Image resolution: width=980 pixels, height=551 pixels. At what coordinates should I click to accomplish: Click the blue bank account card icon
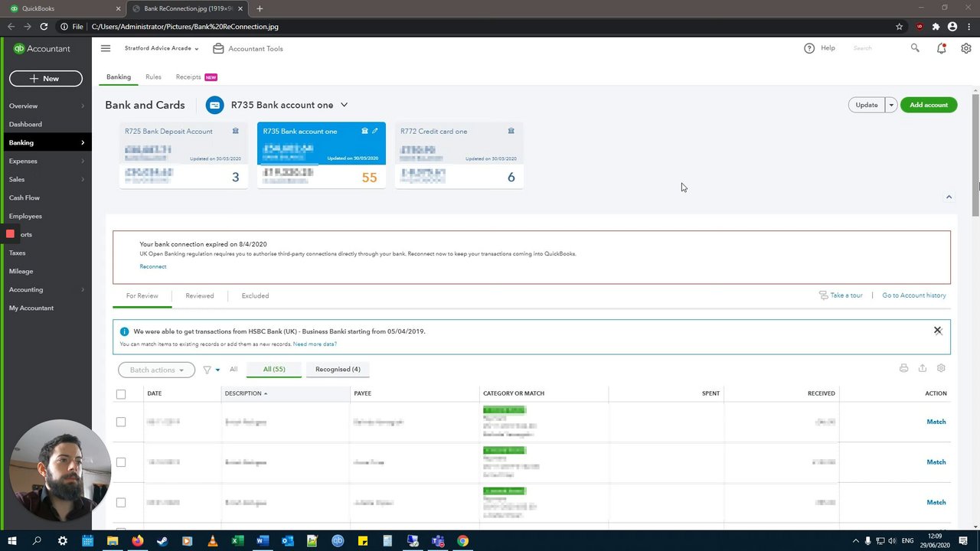click(214, 105)
